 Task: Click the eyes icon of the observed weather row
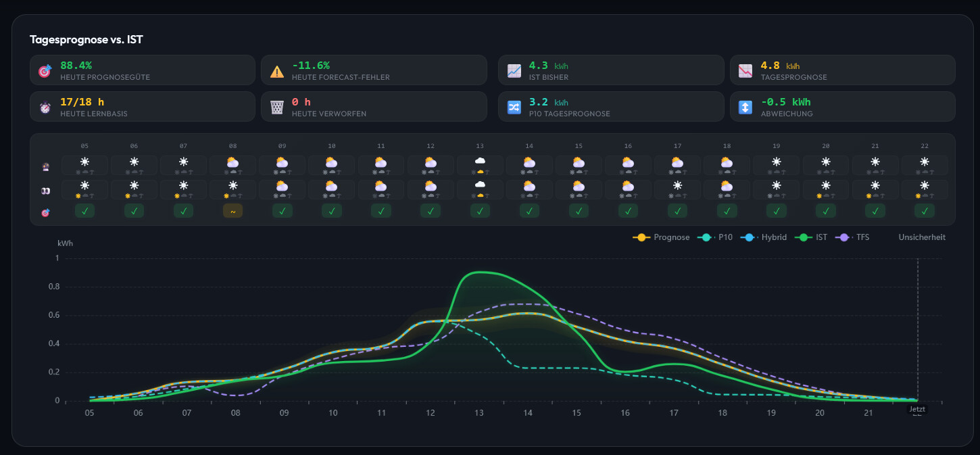click(x=45, y=191)
